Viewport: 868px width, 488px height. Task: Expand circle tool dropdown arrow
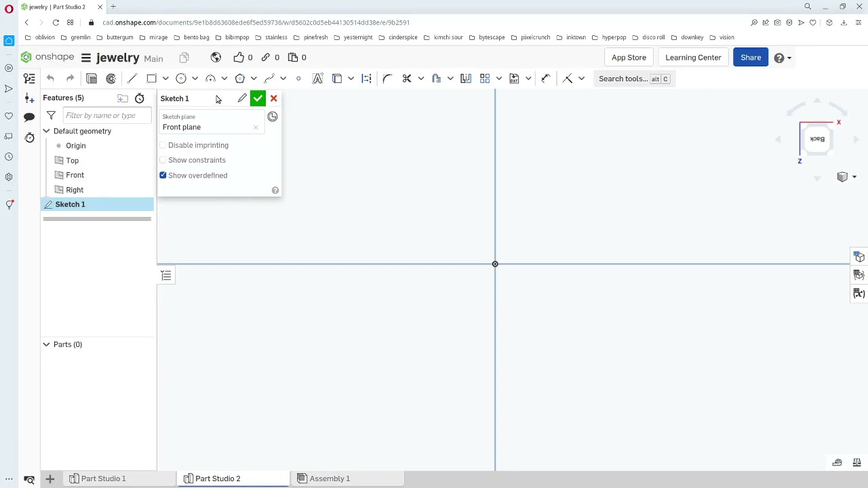(195, 79)
